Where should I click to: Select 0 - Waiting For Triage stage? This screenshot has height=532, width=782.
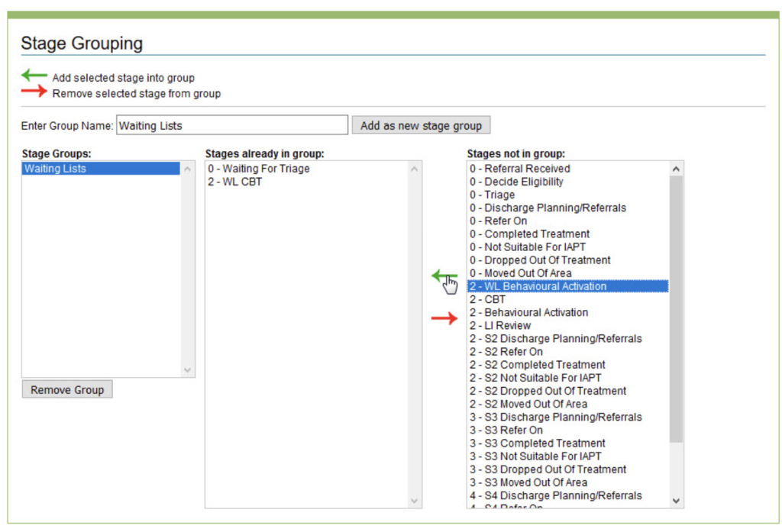tap(259, 169)
